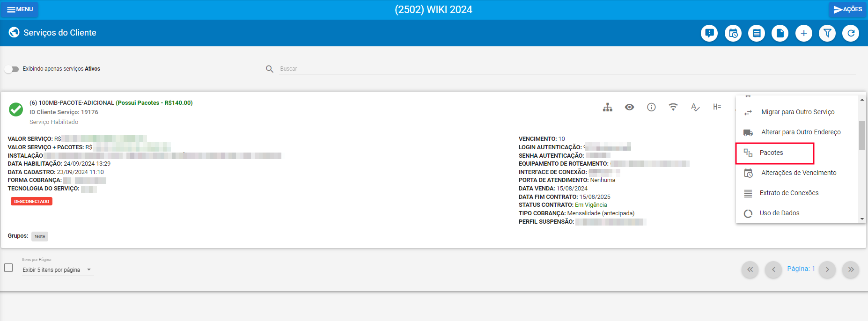Open the network hierarchy icon of the service
Image resolution: width=868 pixels, height=321 pixels.
[x=608, y=107]
